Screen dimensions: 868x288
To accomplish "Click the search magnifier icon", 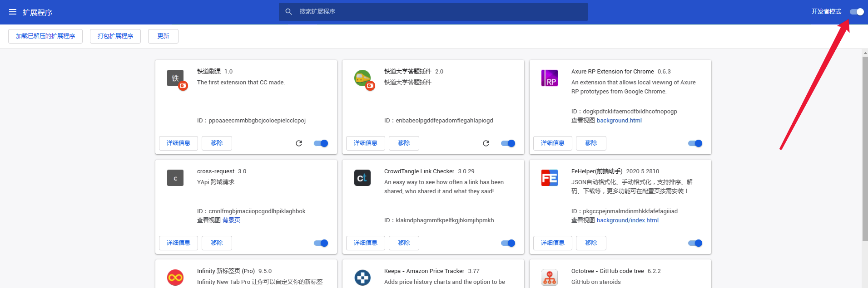I will [x=288, y=12].
